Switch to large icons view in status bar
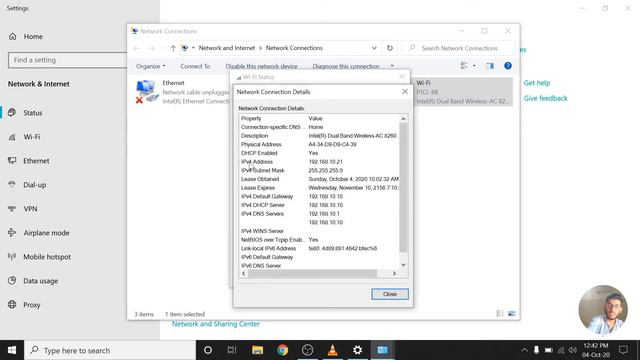 511,313
